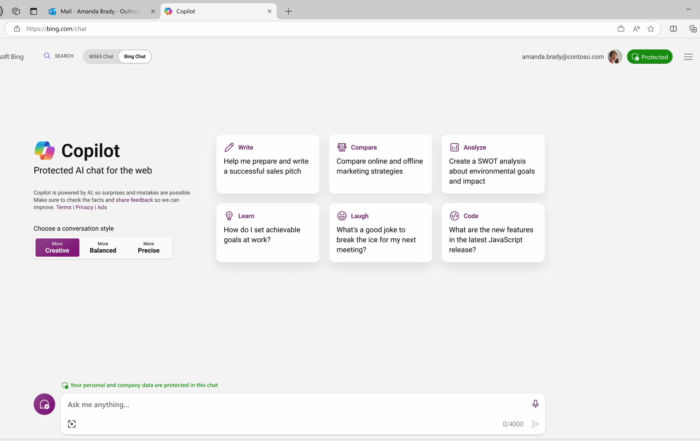Switch to the Mail - Amanda Brady Outlook tab
The height and width of the screenshot is (441, 700).
point(100,11)
